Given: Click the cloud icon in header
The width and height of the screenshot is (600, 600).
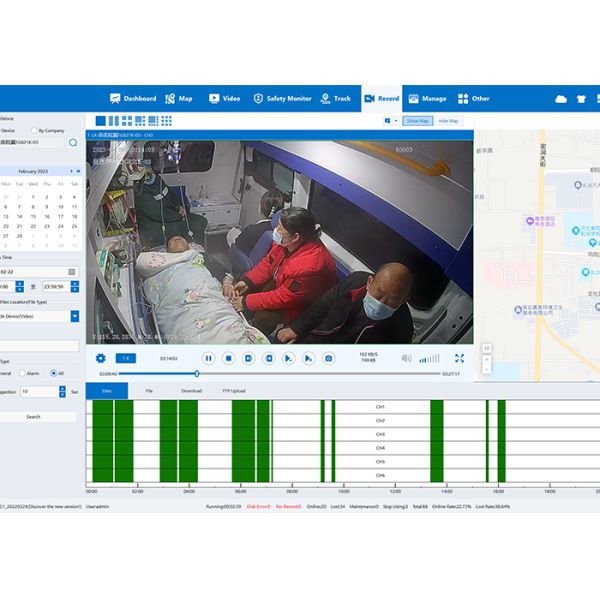Looking at the screenshot, I should (561, 99).
